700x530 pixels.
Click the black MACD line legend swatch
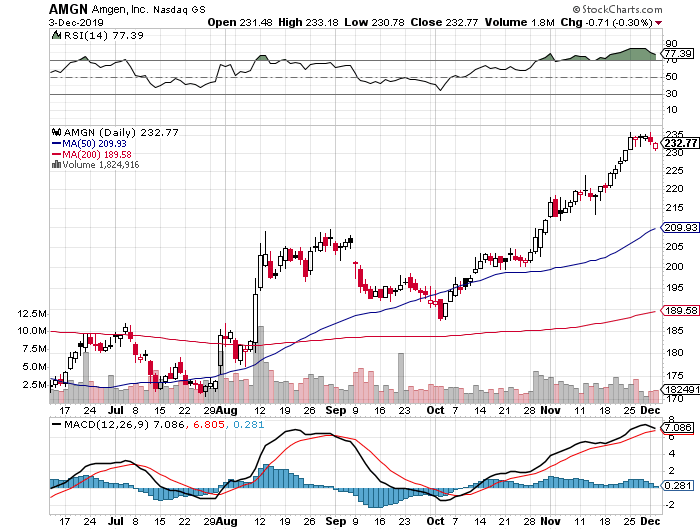pos(56,424)
